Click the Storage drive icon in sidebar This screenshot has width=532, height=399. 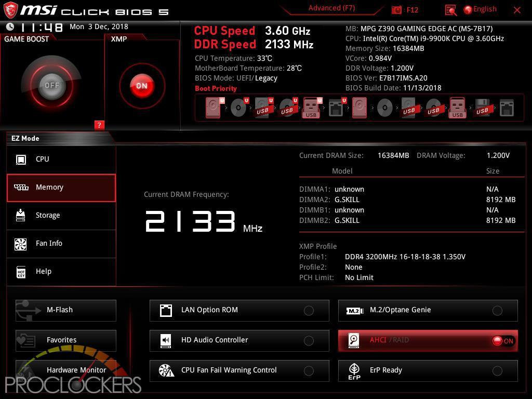tap(21, 215)
